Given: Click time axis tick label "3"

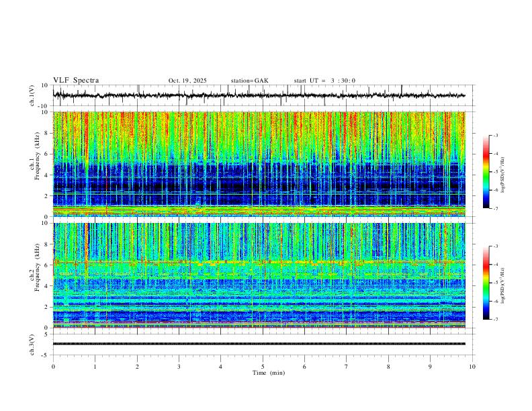Looking at the screenshot, I should point(179,367).
